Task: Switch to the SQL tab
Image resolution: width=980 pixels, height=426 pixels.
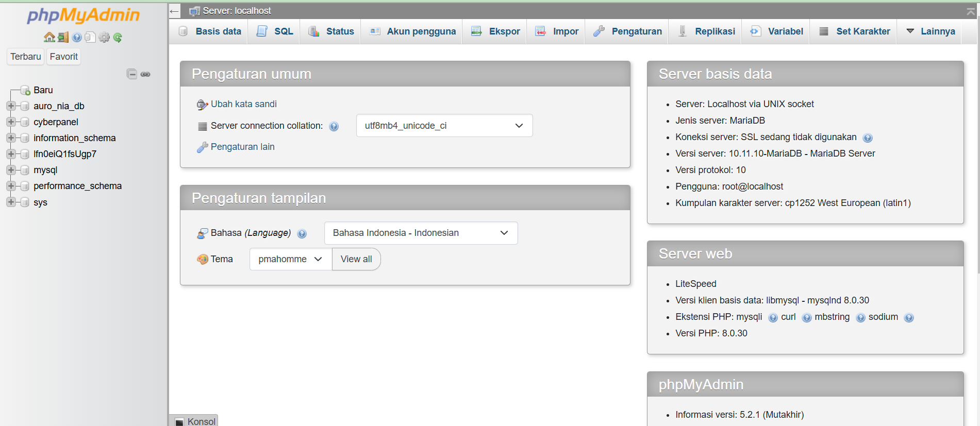Action: [275, 31]
